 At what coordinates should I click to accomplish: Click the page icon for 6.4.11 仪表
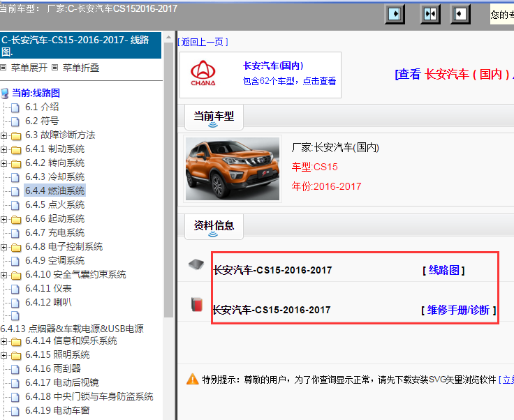coord(15,289)
